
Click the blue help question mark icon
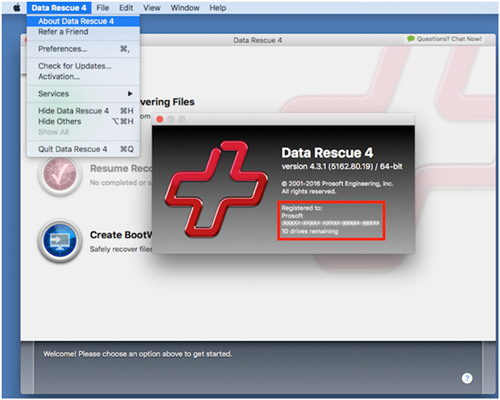click(x=467, y=378)
